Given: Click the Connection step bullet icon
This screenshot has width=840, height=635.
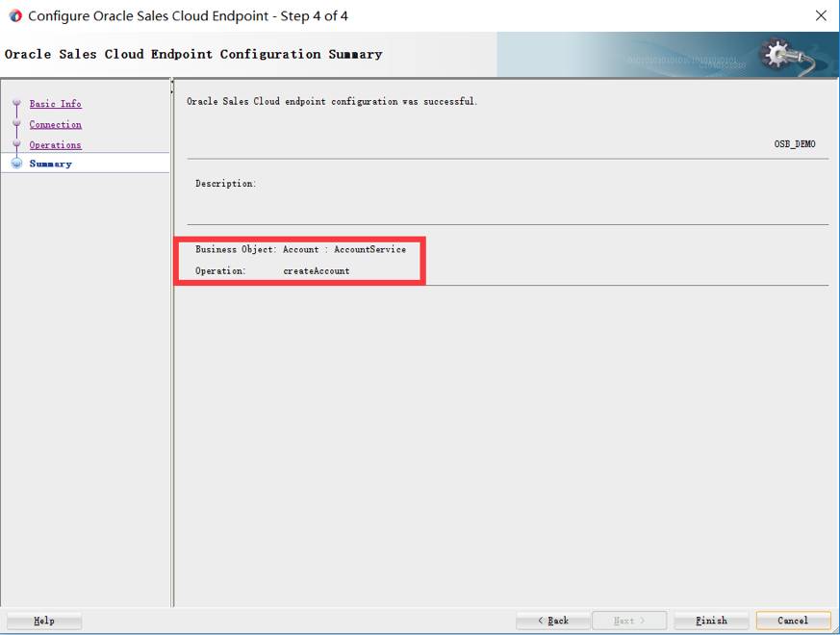Looking at the screenshot, I should (16, 123).
